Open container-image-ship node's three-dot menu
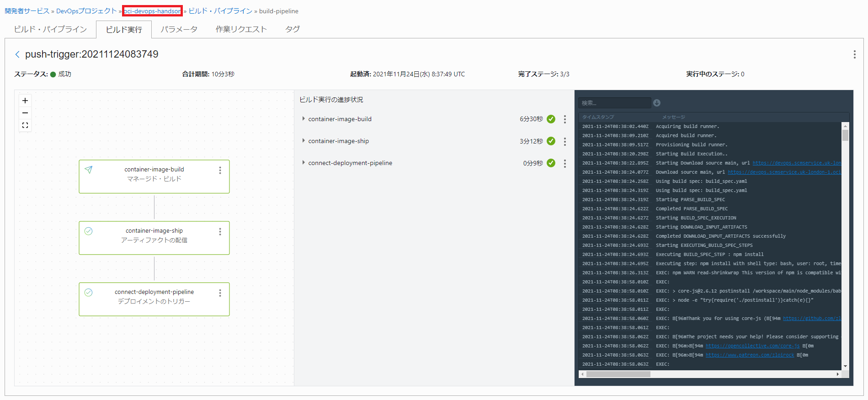 tap(220, 232)
